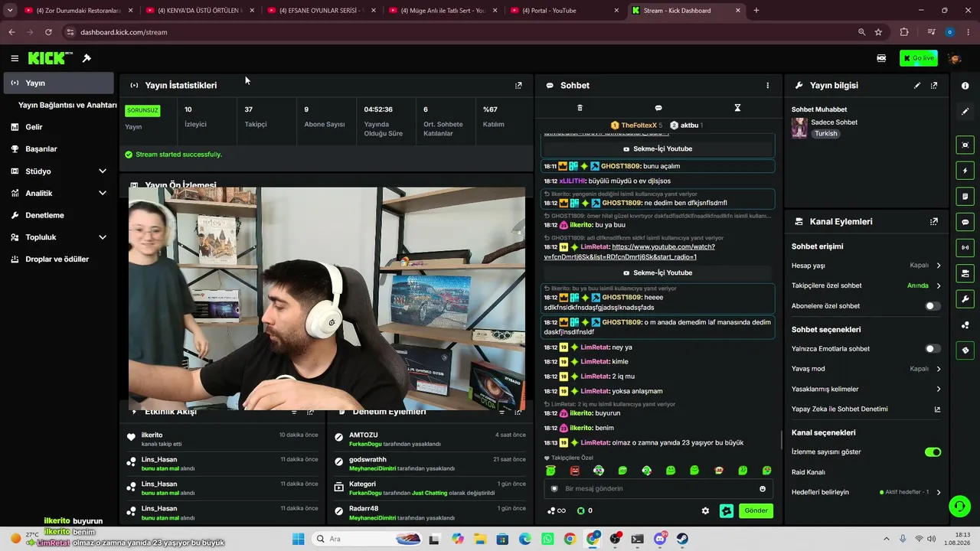Click the green icon button left of Gönder

[727, 510]
